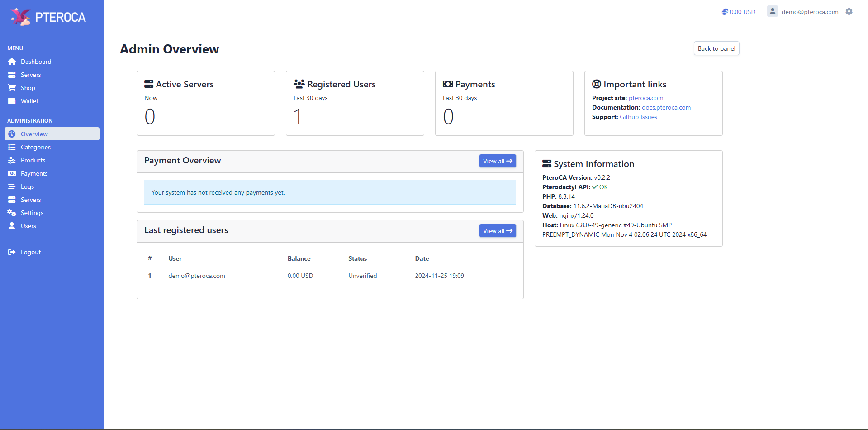Screen dimensions: 868x430
Task: Click the Logs lines icon
Action: (12, 186)
